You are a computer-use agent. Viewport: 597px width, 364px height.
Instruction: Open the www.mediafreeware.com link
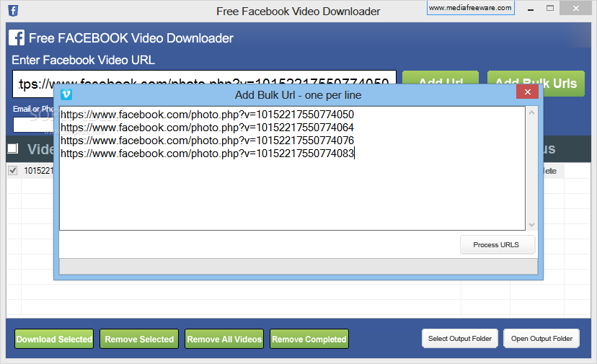tap(470, 8)
